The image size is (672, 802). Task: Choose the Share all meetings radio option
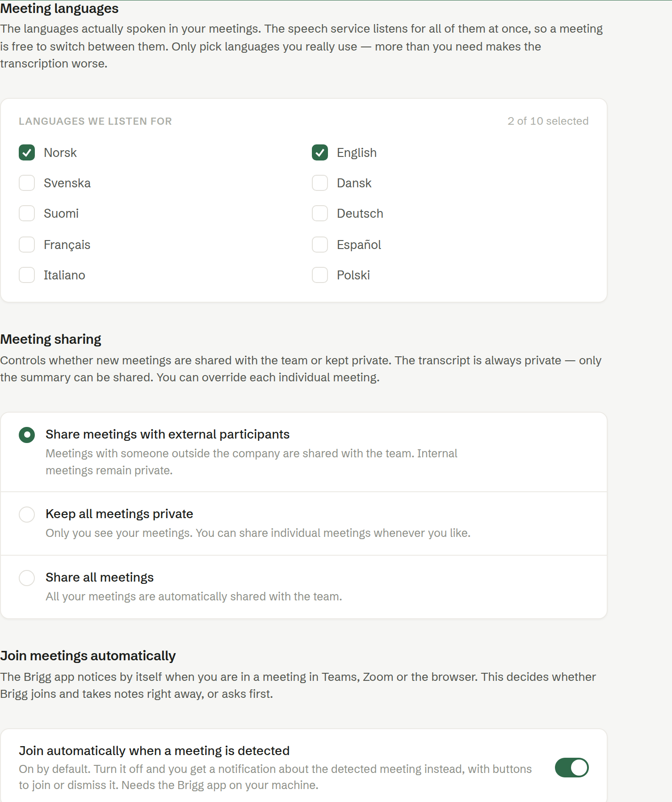(27, 578)
